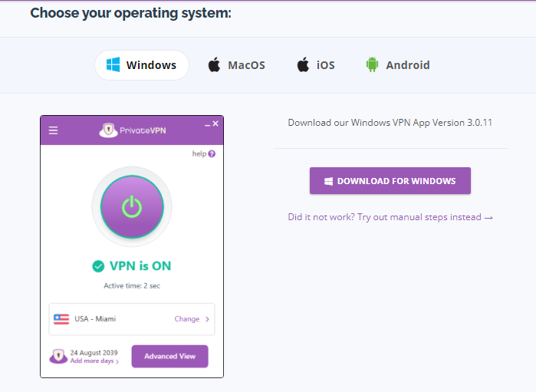Click the Advanced View button
The image size is (536, 392).
pos(170,357)
